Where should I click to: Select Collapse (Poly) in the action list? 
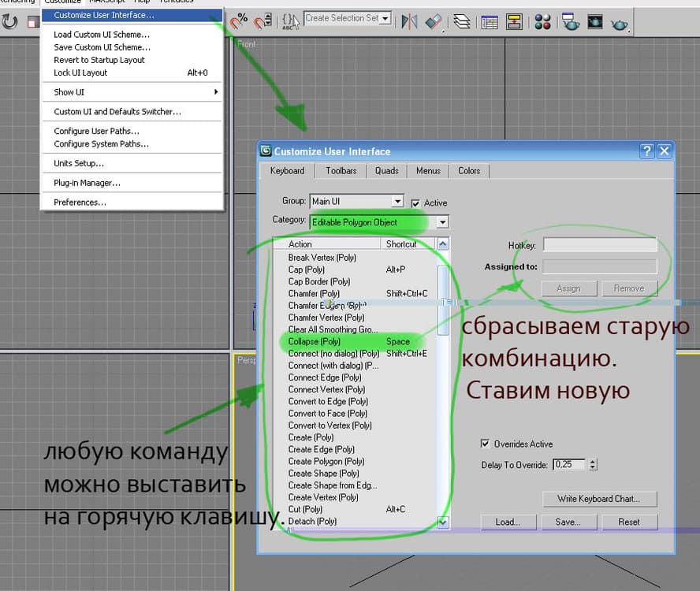[315, 341]
